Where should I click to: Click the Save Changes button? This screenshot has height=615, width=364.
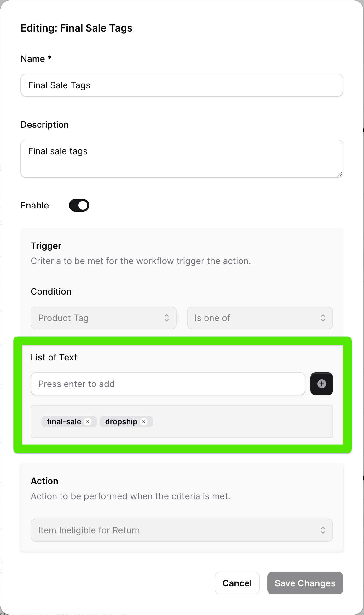coord(304,583)
